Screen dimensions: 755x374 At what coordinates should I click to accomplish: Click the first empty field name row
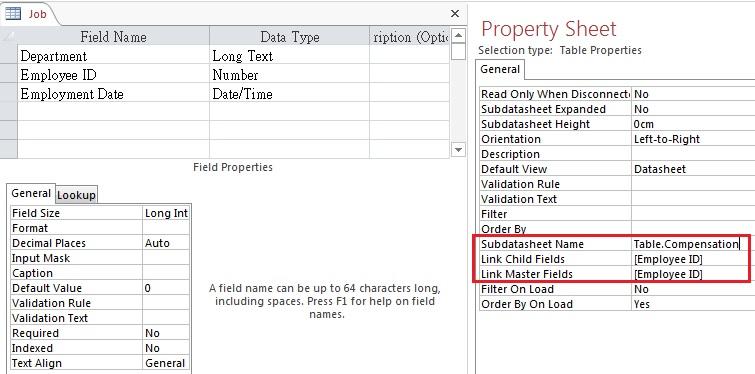pyautogui.click(x=113, y=112)
